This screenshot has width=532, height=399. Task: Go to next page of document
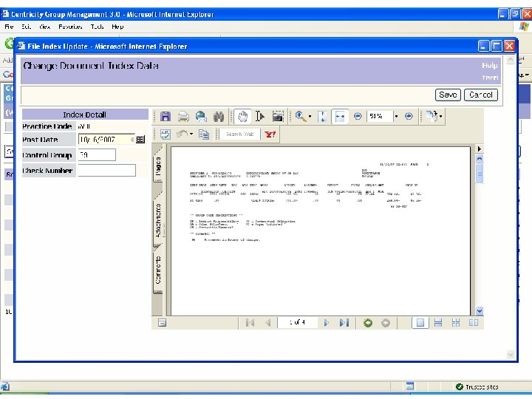pyautogui.click(x=326, y=323)
